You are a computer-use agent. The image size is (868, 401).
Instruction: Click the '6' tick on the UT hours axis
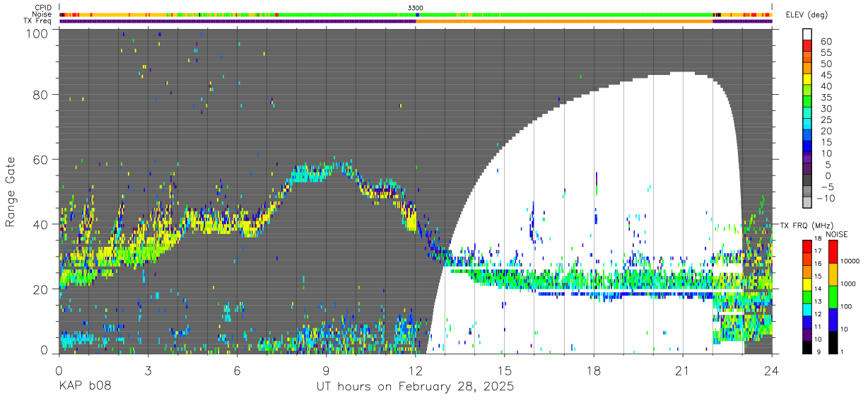pos(237,370)
